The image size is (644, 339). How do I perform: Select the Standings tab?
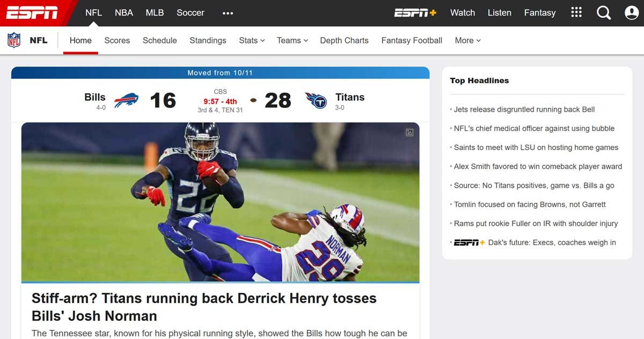point(208,40)
